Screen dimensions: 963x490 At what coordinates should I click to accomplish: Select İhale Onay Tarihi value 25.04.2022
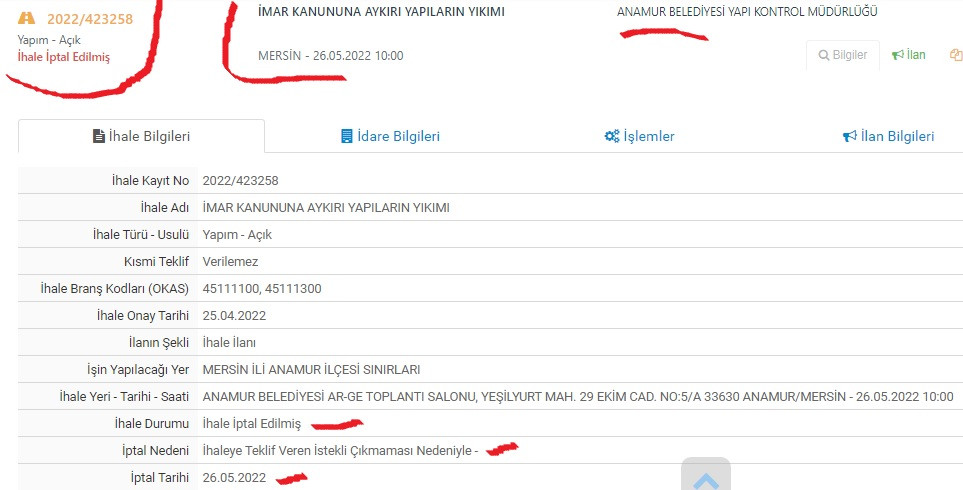pos(234,316)
